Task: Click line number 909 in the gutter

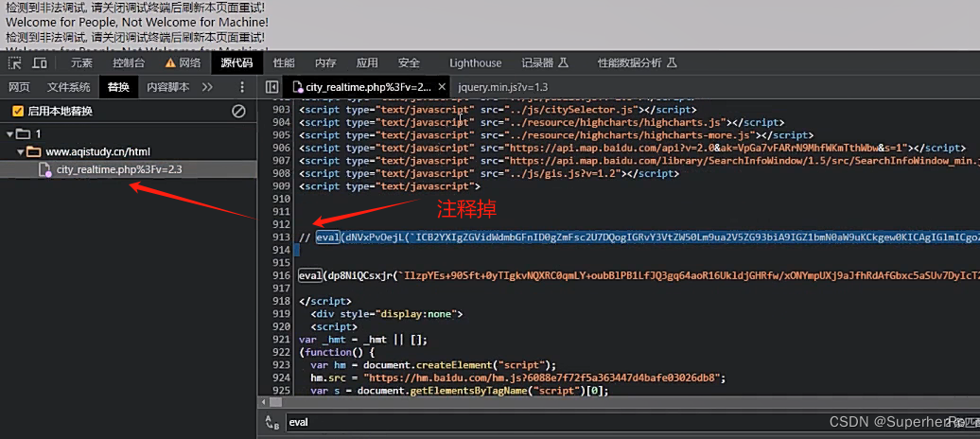Action: coord(282,186)
